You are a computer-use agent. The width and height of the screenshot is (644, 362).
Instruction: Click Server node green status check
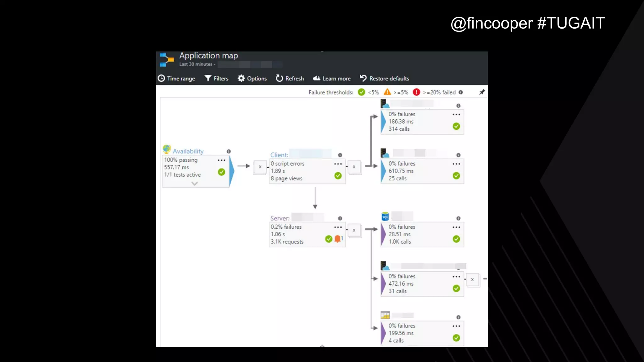point(329,239)
